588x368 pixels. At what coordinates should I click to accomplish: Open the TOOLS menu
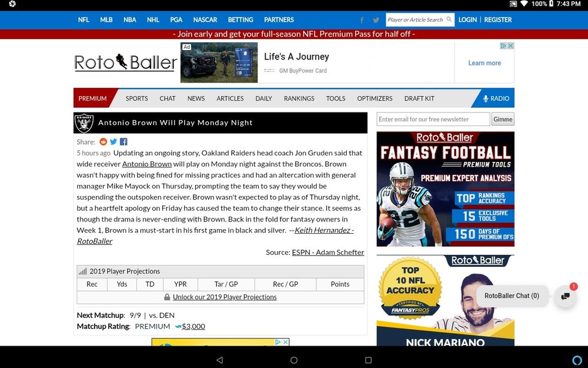click(x=336, y=98)
